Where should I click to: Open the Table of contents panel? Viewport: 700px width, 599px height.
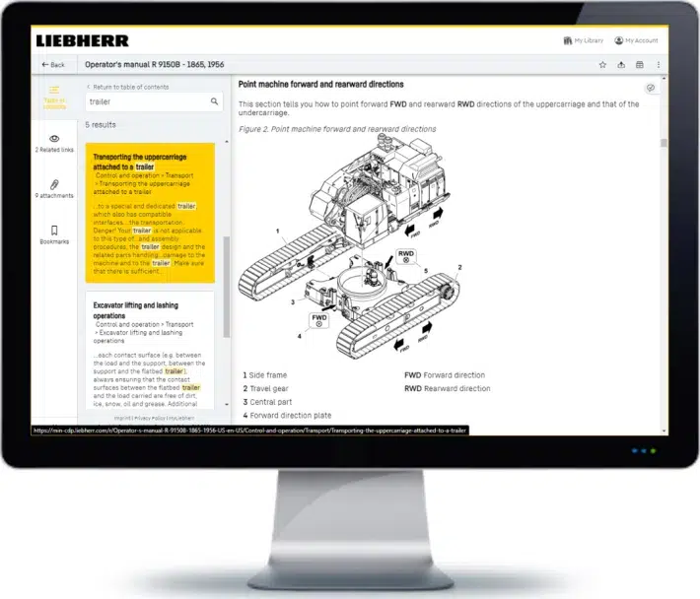coord(54,96)
